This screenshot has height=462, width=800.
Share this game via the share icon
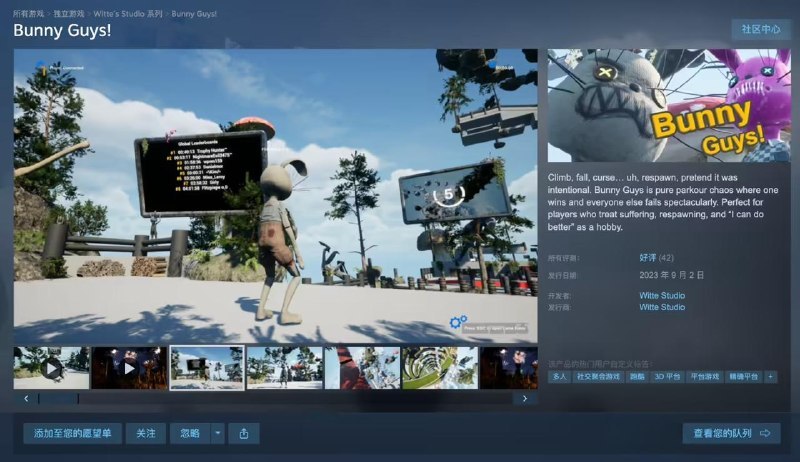pos(244,433)
